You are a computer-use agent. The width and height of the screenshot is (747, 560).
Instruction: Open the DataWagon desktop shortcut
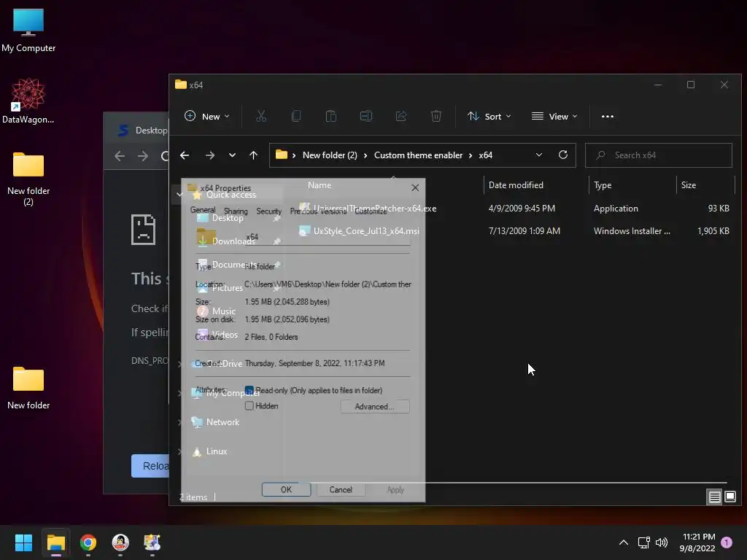click(28, 101)
